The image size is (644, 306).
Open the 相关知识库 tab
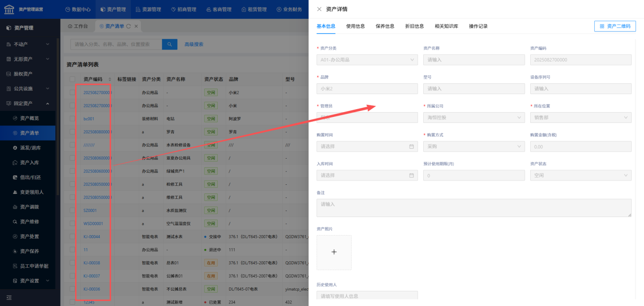446,26
